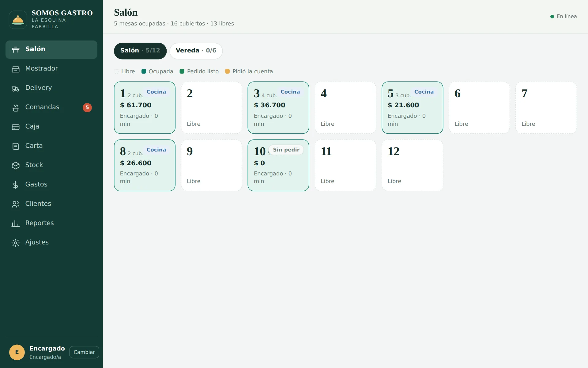588x368 pixels.
Task: Open occupied table 1 with $ 61.700
Action: (x=145, y=108)
